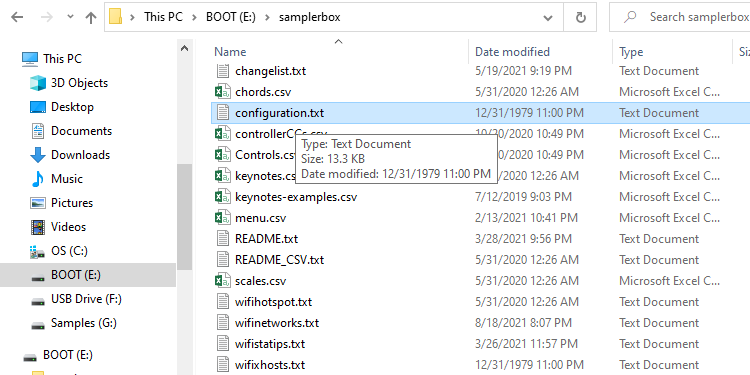Select OS (C:) drive in sidebar
Viewport: 750px width, 375px height.
(x=69, y=251)
